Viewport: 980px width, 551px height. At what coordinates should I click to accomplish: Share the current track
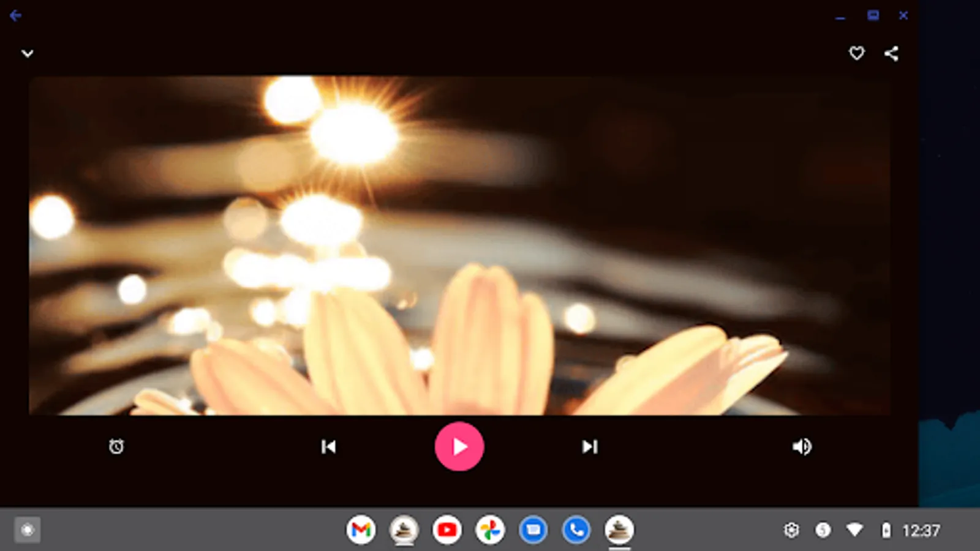tap(891, 54)
